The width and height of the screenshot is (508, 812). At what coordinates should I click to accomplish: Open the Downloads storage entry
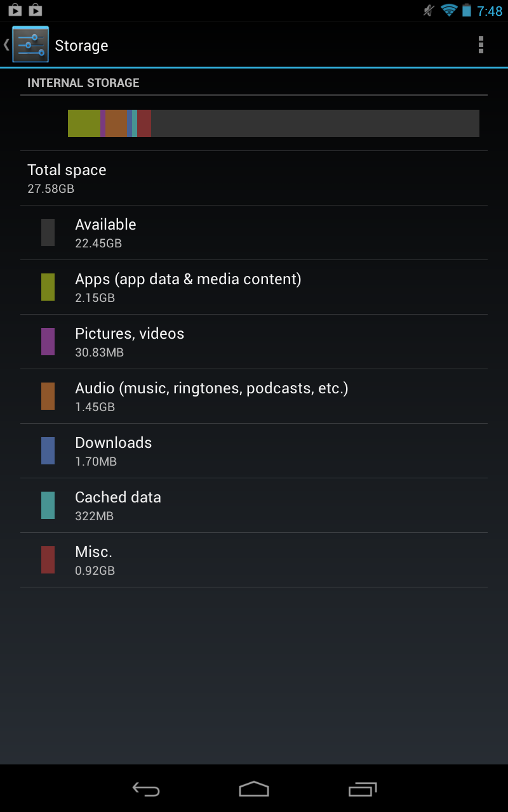pyautogui.click(x=254, y=451)
